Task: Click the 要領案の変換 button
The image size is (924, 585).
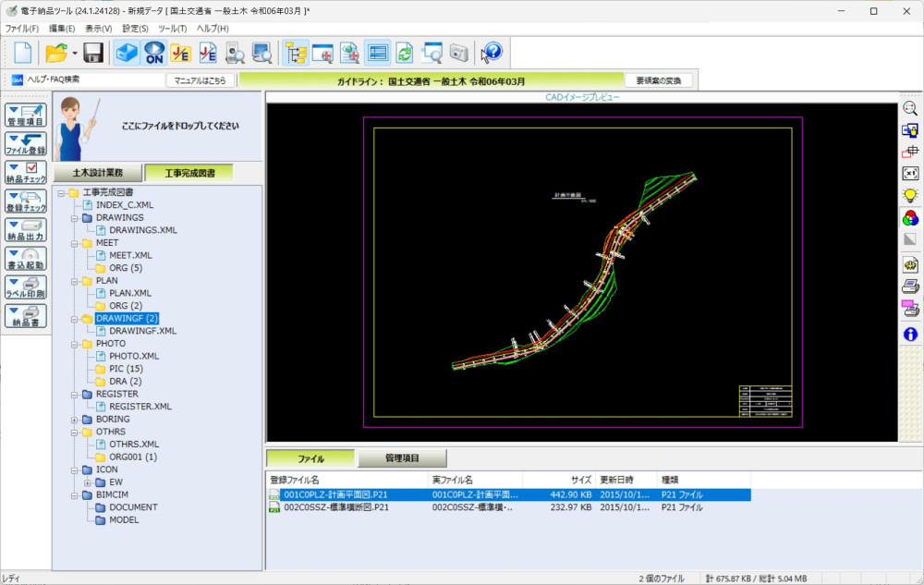Action: point(658,80)
